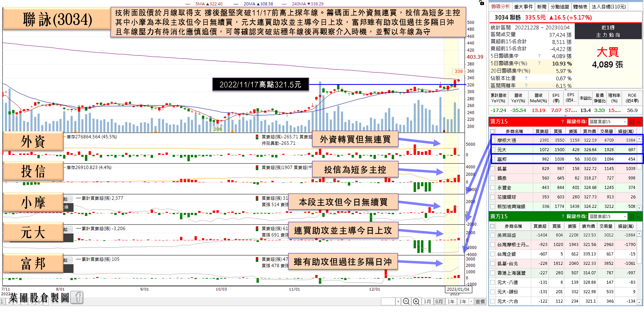Open the 區間賣超15 key broker dropdown
The image size is (644, 312).
608,217
